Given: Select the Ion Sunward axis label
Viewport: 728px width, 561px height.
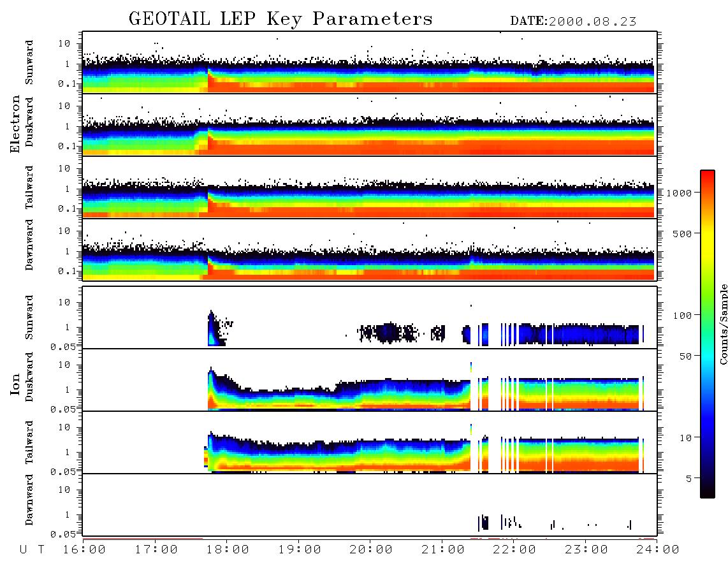Looking at the screenshot, I should (x=29, y=317).
